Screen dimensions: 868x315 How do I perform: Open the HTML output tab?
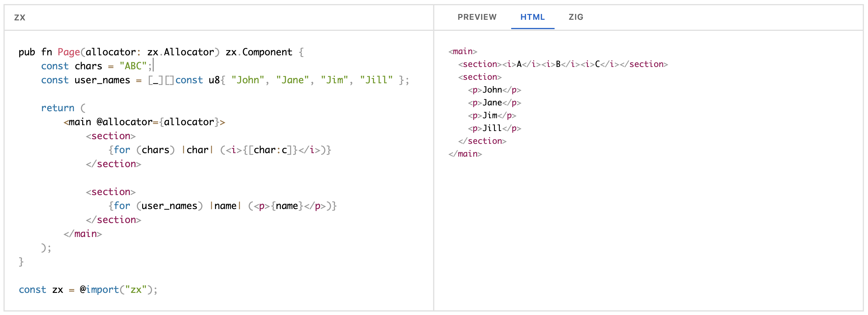pyautogui.click(x=532, y=17)
